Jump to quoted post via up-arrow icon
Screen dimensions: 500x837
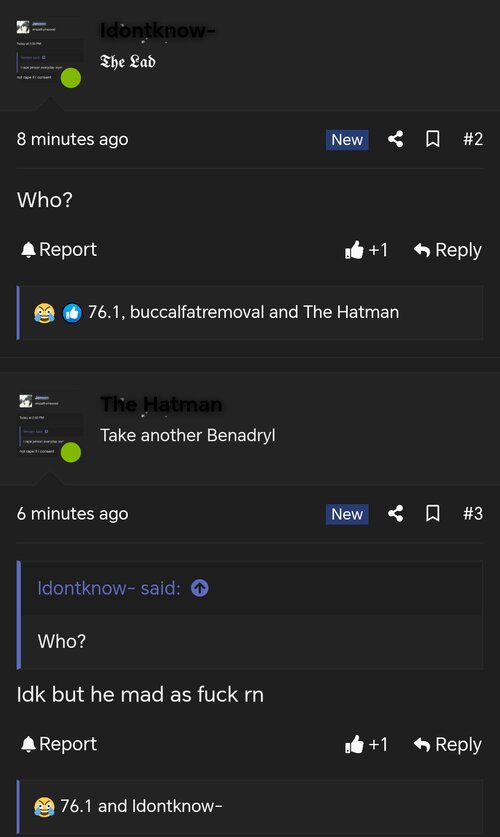pos(200,588)
